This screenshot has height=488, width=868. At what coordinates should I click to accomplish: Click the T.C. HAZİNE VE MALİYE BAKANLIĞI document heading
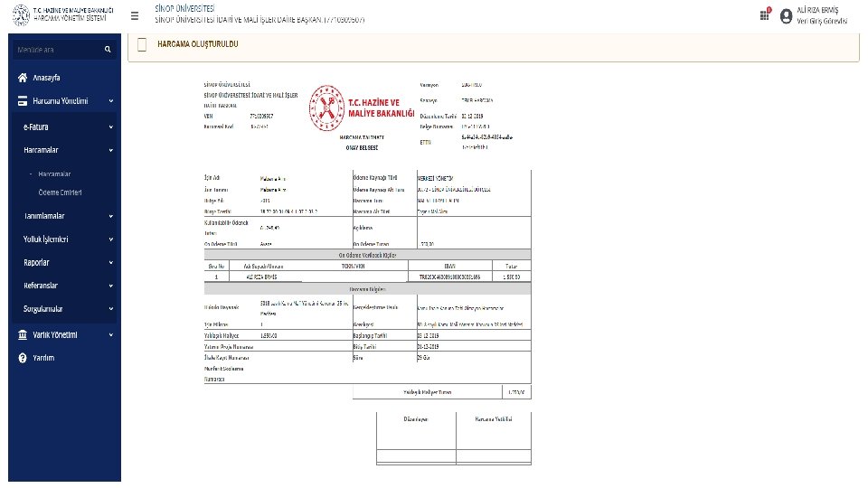tap(381, 108)
